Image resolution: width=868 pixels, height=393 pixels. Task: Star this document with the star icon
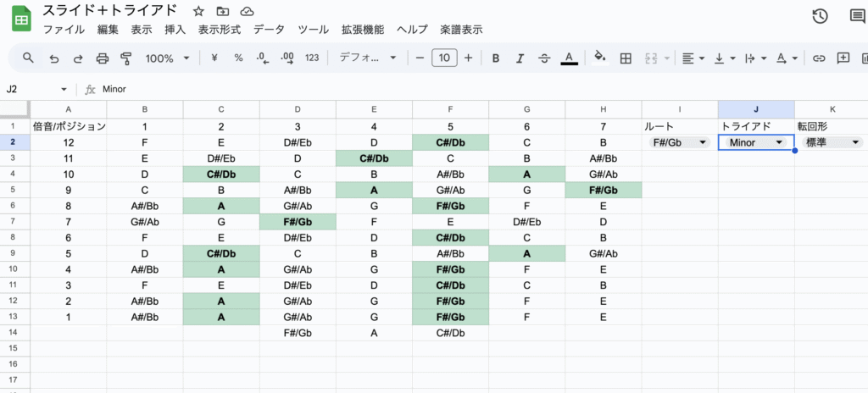pyautogui.click(x=198, y=11)
